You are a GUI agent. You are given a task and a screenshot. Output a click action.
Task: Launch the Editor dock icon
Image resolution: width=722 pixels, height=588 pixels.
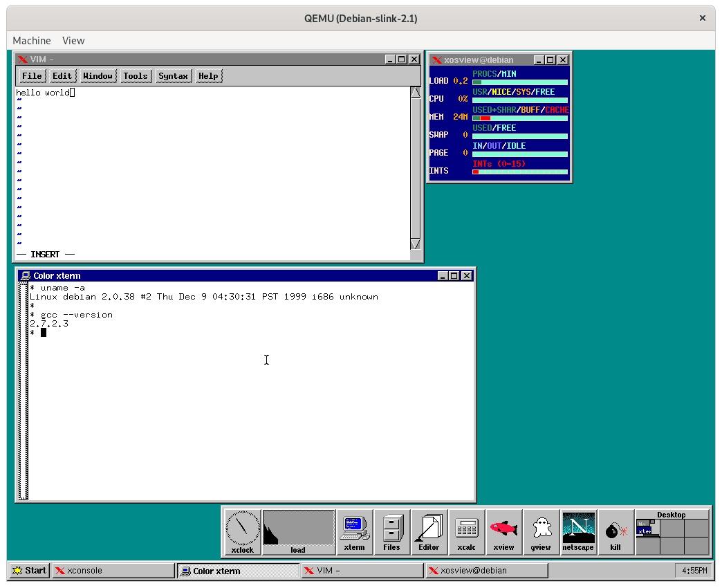429,531
